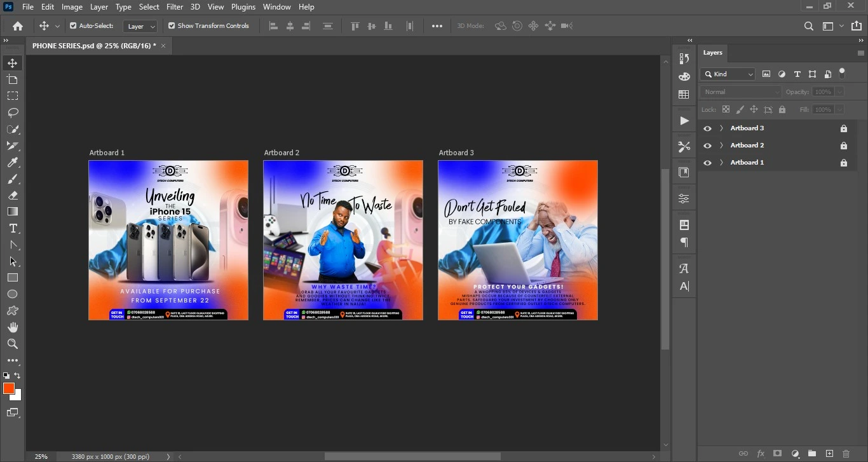Disable the Auto-Select checkbox
The width and height of the screenshot is (868, 462).
pyautogui.click(x=73, y=26)
